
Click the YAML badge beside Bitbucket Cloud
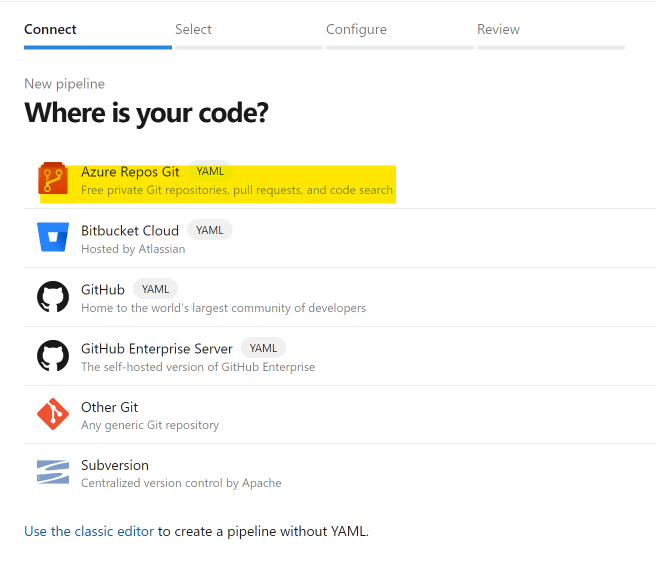click(x=210, y=230)
